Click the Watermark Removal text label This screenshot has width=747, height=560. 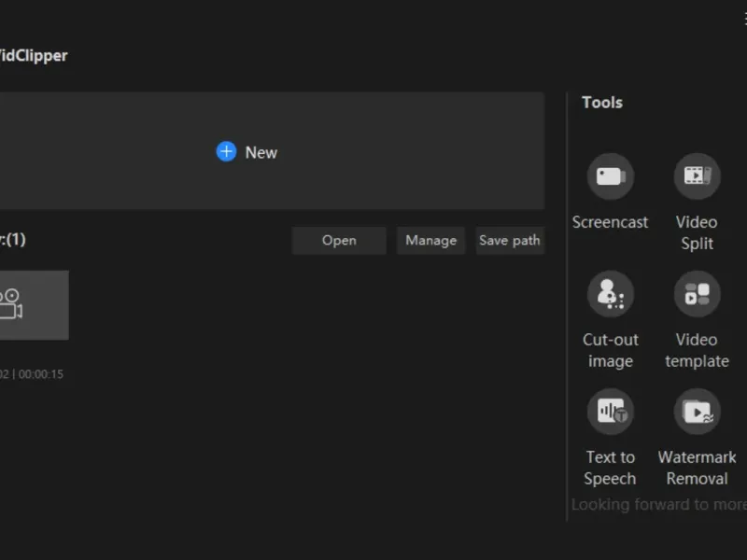(x=697, y=468)
